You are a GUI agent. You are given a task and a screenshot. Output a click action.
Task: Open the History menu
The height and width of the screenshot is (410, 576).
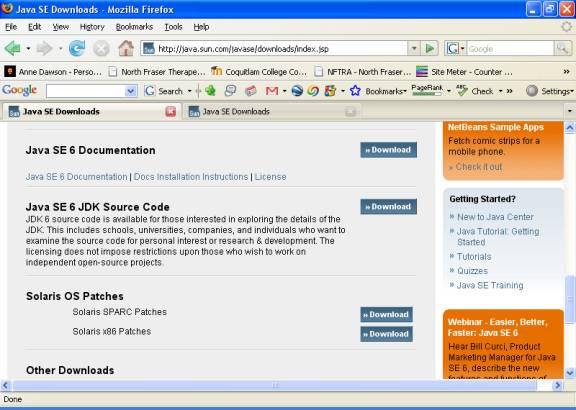coord(92,27)
